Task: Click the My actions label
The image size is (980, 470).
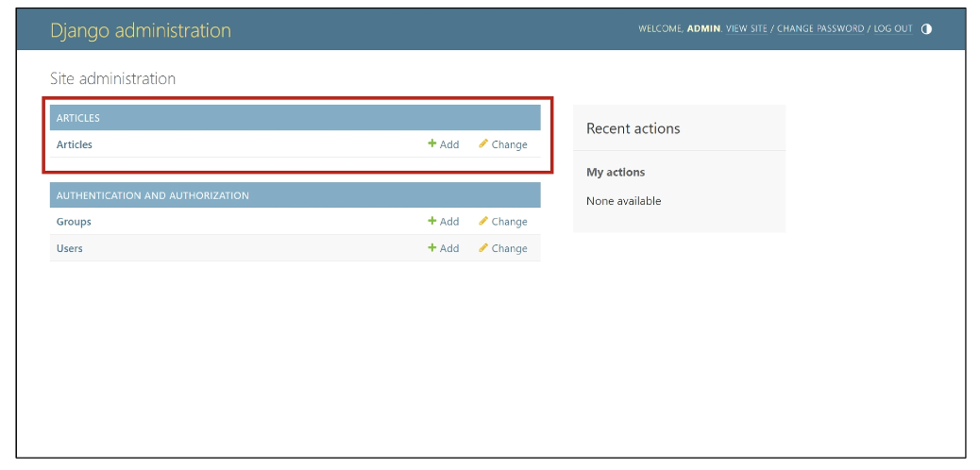Action: point(616,172)
